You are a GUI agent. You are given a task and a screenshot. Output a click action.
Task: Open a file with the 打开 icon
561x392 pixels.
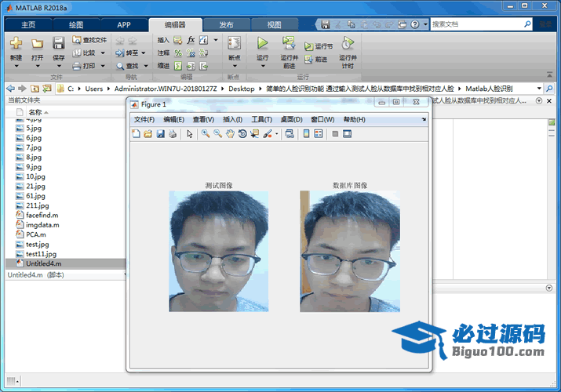click(37, 43)
